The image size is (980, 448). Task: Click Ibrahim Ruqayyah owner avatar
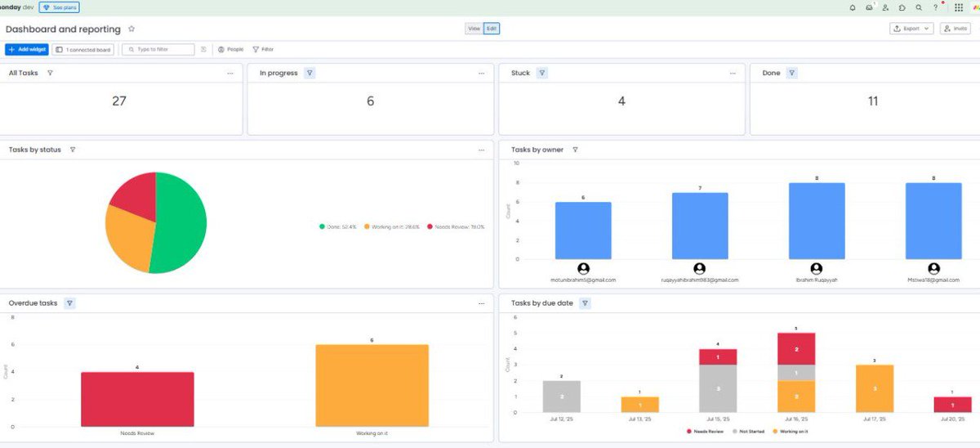pos(817,268)
